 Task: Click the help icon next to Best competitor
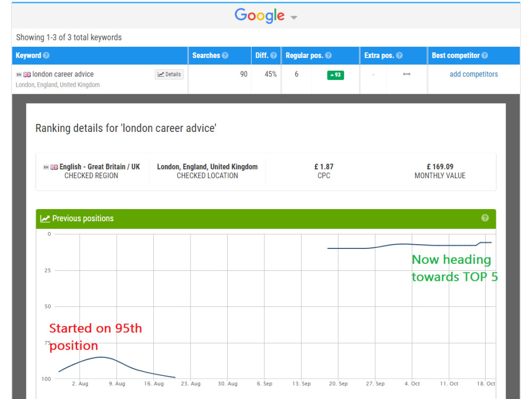click(x=485, y=55)
